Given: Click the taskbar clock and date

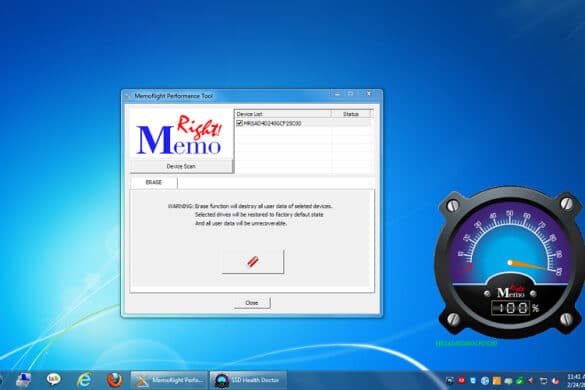Looking at the screenshot, I should click(x=576, y=380).
